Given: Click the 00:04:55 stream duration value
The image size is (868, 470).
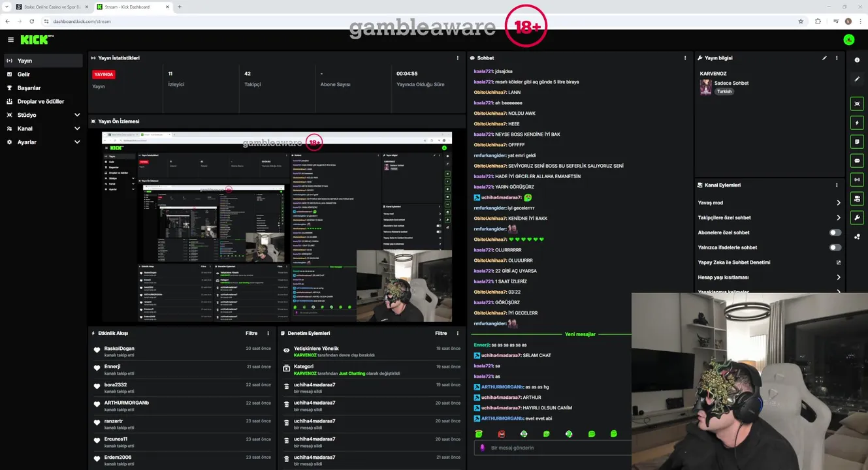Looking at the screenshot, I should pyautogui.click(x=407, y=74).
